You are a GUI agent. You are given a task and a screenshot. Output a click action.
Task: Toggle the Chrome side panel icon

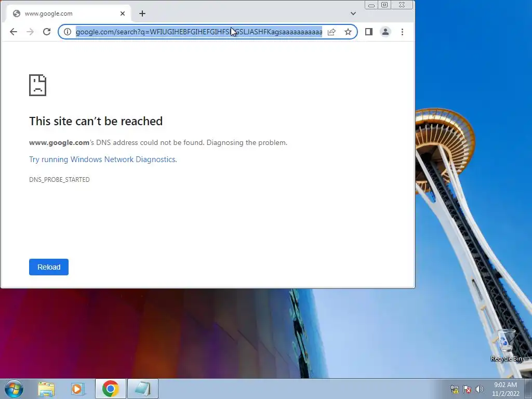369,32
